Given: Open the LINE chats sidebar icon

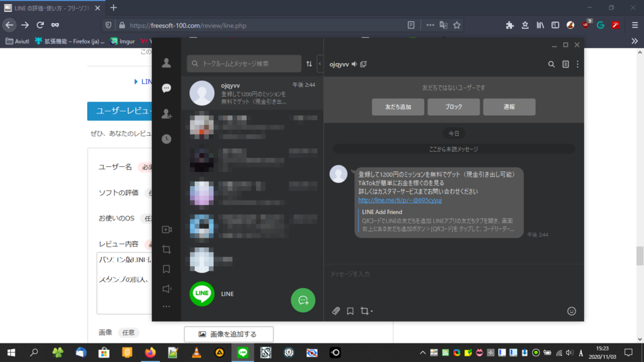Looking at the screenshot, I should coord(166,88).
